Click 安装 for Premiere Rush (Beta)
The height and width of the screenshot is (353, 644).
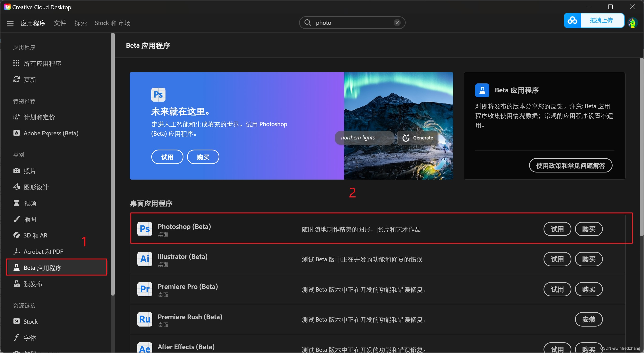[589, 319]
